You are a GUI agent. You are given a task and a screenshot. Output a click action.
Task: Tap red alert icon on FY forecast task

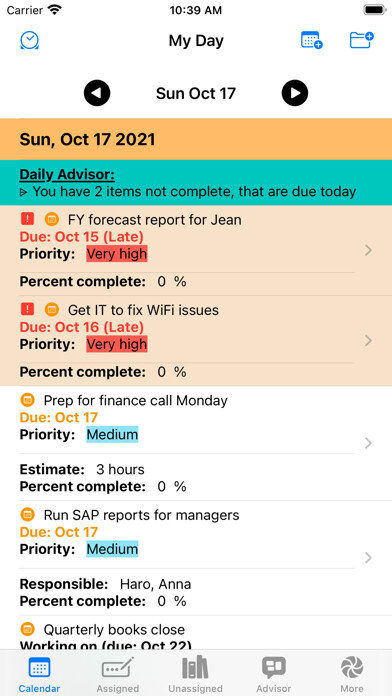point(28,219)
